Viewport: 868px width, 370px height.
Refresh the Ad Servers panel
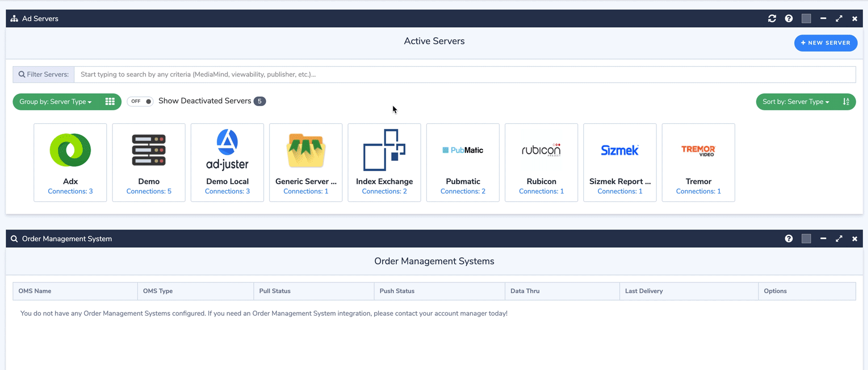(x=772, y=18)
